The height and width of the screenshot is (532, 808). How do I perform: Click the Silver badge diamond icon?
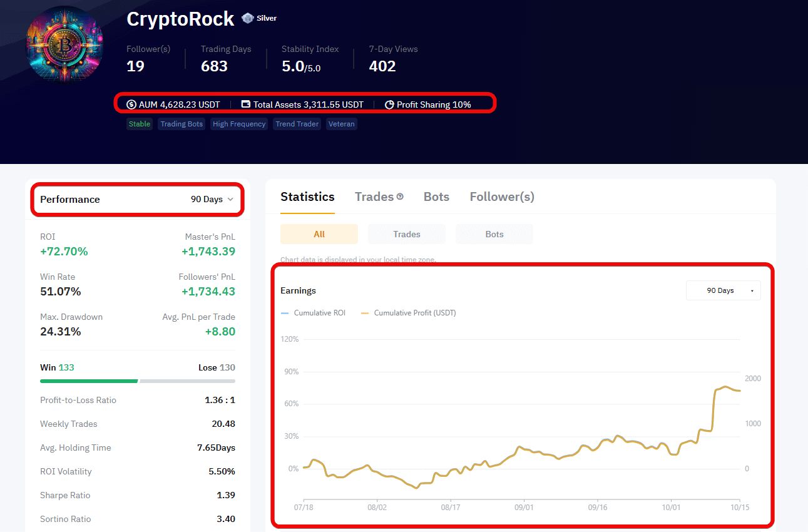[248, 18]
